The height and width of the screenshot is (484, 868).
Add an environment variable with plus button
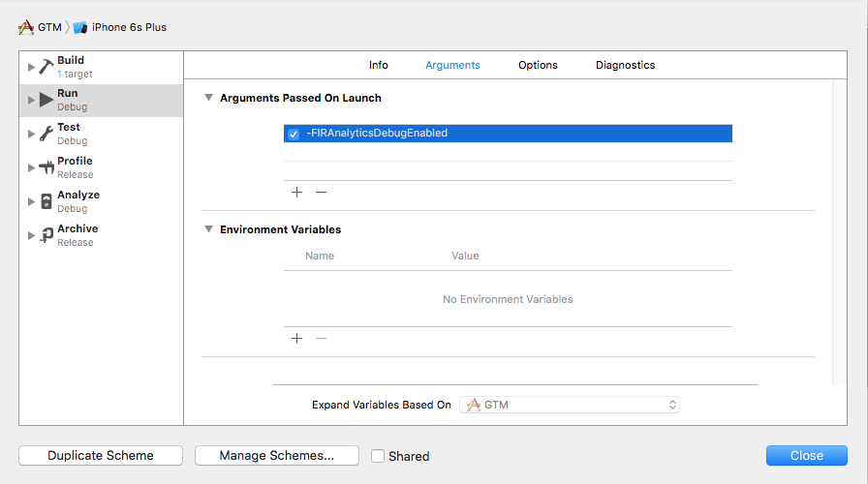[x=296, y=338]
